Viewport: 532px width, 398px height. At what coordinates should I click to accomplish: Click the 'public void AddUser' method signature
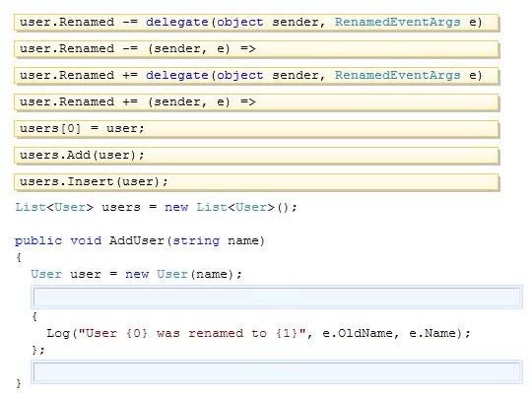(x=140, y=241)
